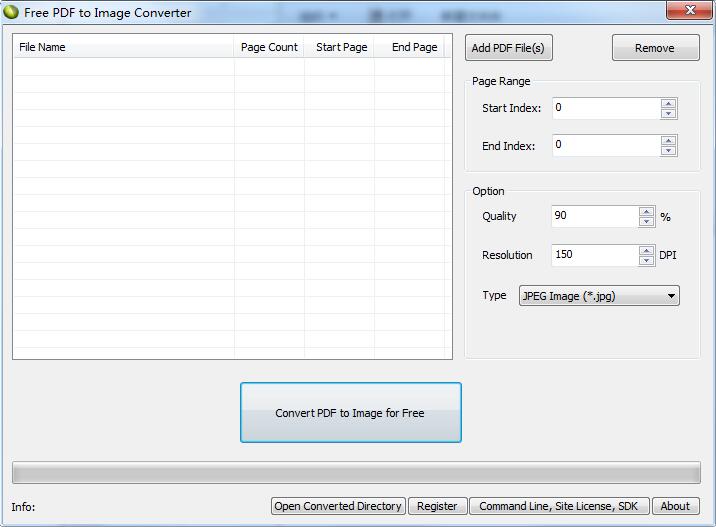Click the Start Page column header
The width and height of the screenshot is (716, 527).
click(339, 47)
